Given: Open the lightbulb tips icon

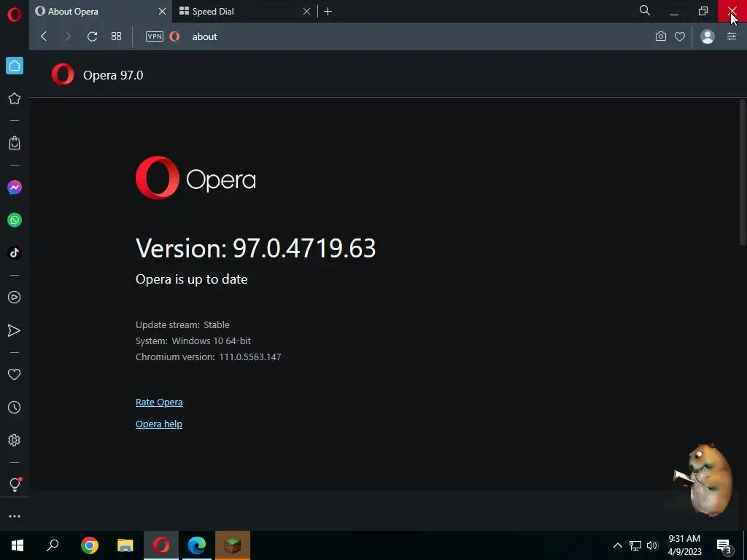Looking at the screenshot, I should click(x=15, y=484).
